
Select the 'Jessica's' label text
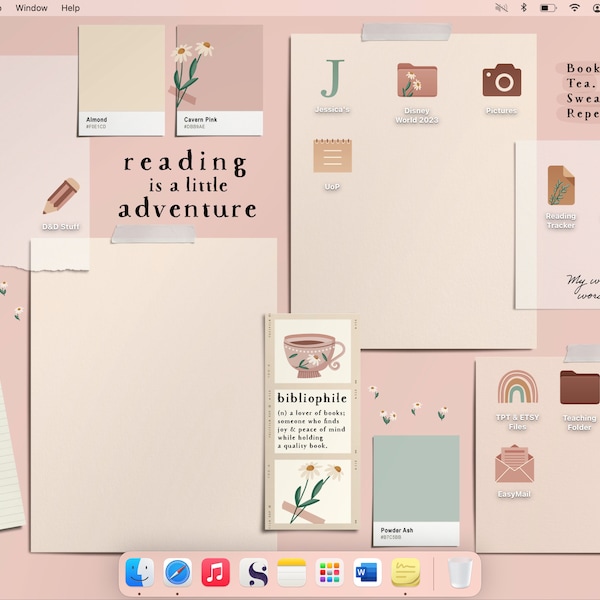(333, 109)
